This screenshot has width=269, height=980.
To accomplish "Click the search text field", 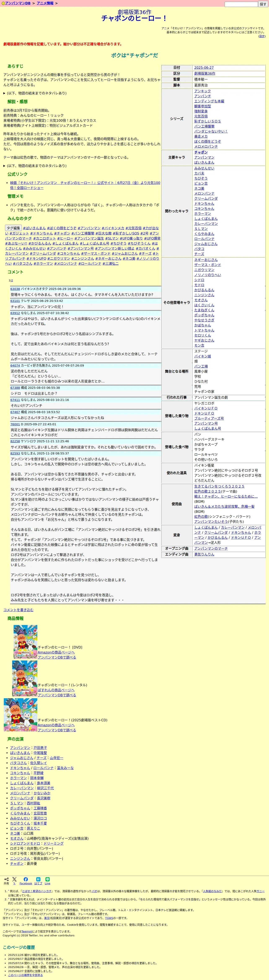I will point(241,4).
